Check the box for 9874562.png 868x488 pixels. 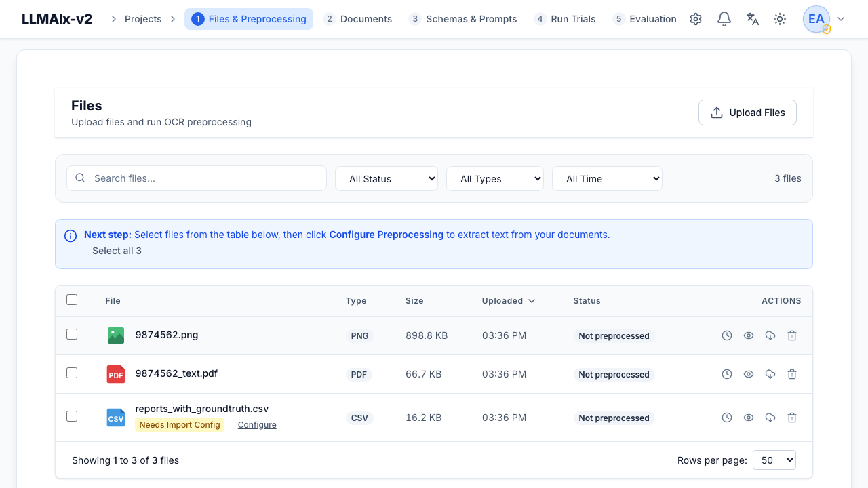[72, 334]
